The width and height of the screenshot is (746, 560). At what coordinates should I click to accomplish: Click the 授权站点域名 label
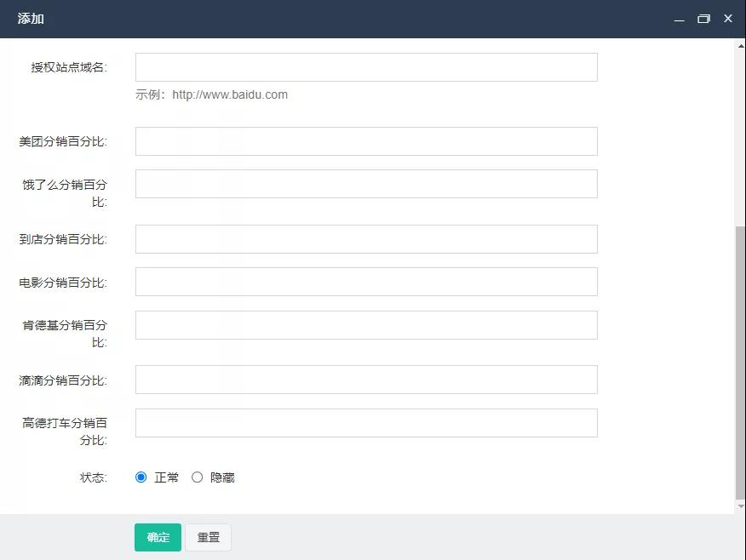pyautogui.click(x=69, y=67)
